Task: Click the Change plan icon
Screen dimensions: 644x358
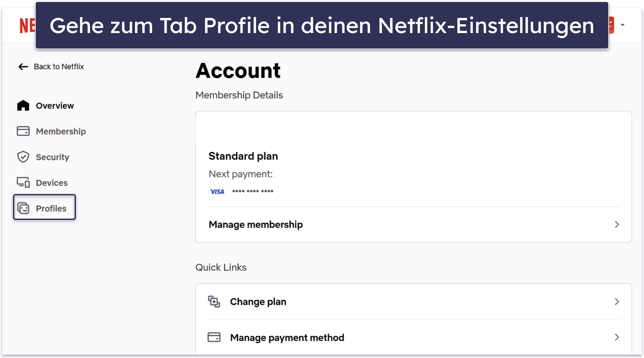Action: (x=214, y=302)
